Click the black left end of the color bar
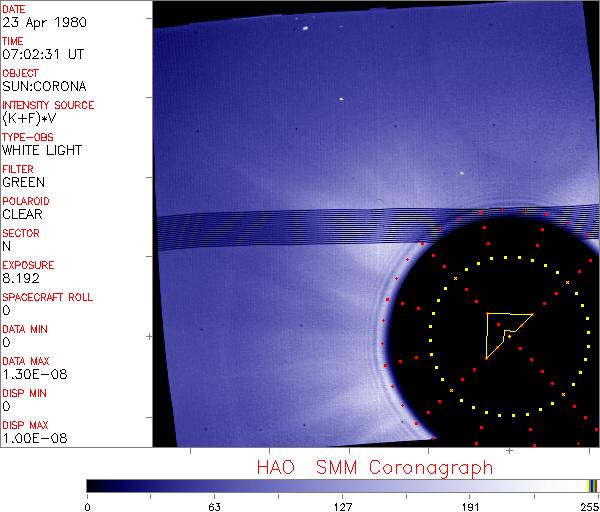 (95, 485)
